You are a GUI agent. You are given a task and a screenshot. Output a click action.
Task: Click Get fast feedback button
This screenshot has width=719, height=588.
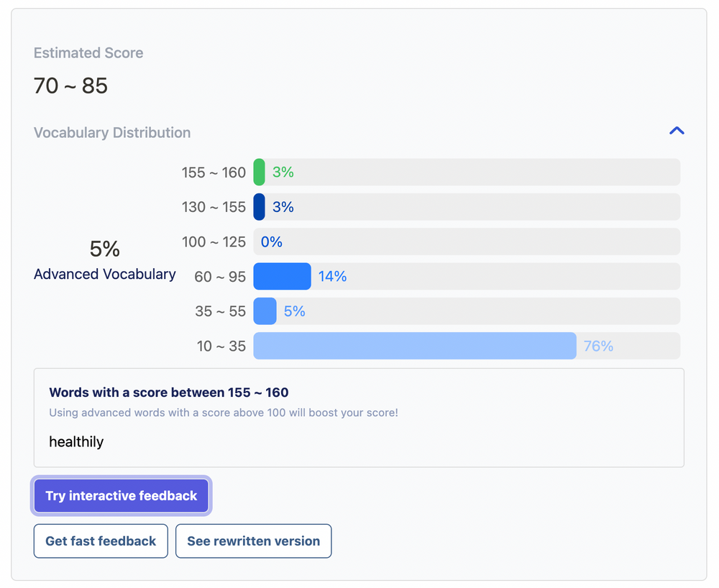point(101,541)
